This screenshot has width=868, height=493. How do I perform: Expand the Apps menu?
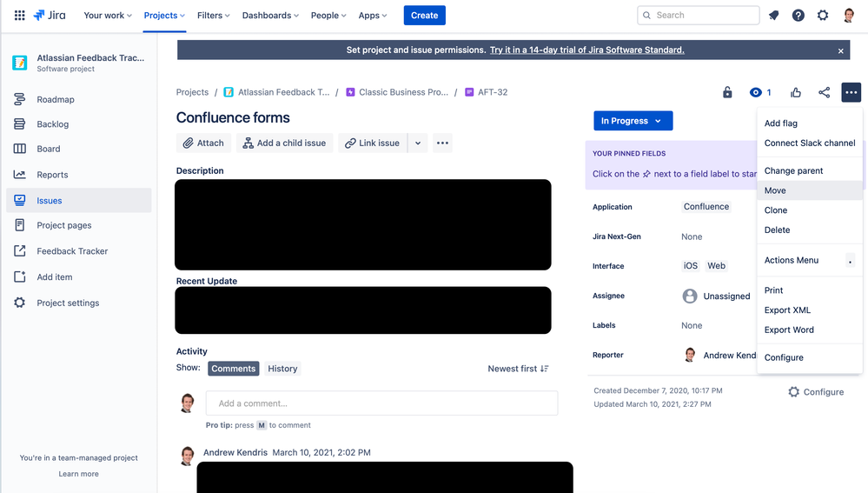click(x=373, y=16)
